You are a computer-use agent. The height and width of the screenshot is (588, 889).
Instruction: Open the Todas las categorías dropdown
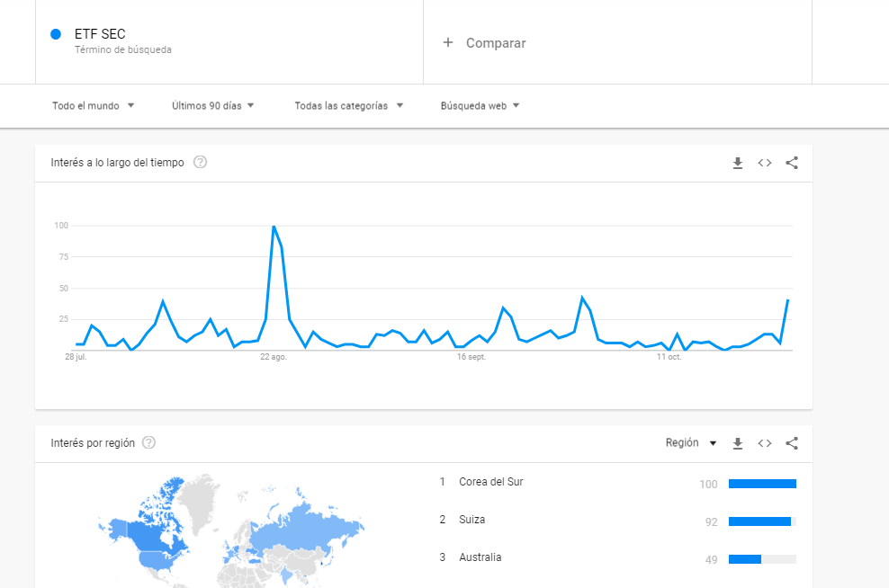click(349, 106)
